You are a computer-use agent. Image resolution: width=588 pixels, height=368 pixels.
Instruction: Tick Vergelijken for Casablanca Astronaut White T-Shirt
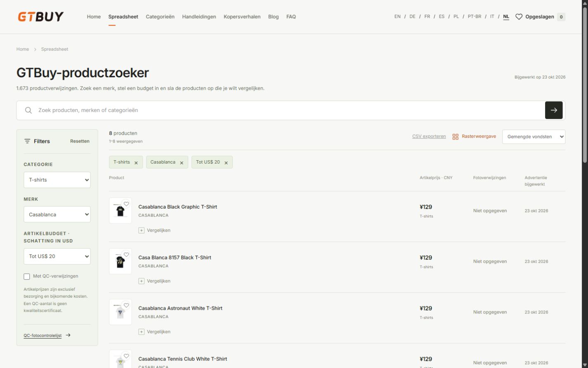[x=154, y=332]
